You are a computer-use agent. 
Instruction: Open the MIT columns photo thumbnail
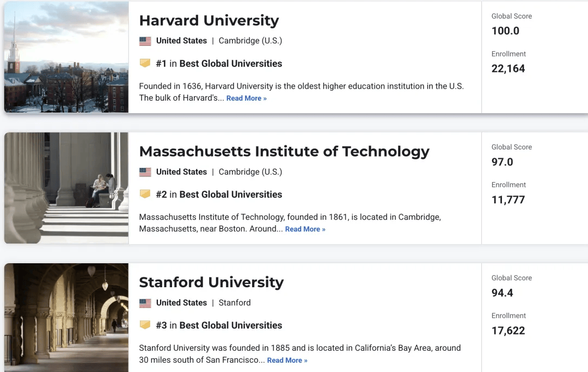(66, 188)
